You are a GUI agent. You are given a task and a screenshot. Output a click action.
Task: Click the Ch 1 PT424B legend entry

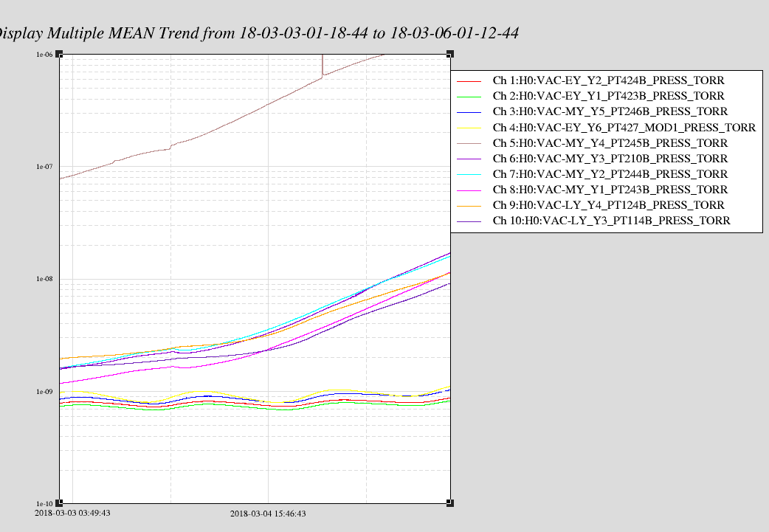click(590, 80)
